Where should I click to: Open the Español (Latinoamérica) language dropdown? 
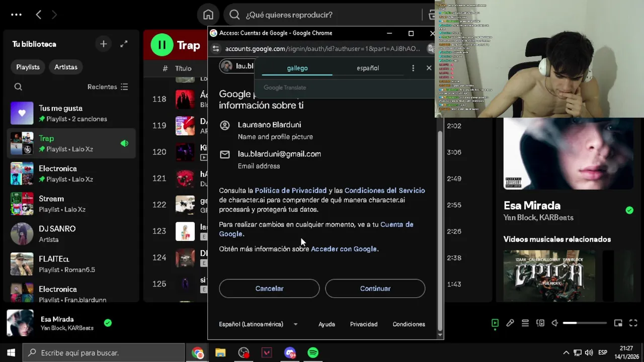[x=259, y=324]
